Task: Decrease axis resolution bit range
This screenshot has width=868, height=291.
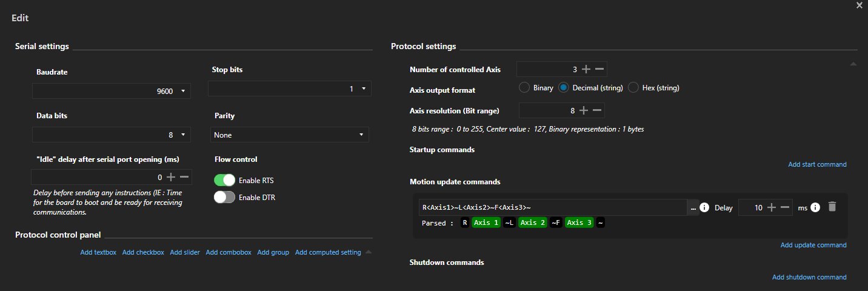Action: pos(597,110)
